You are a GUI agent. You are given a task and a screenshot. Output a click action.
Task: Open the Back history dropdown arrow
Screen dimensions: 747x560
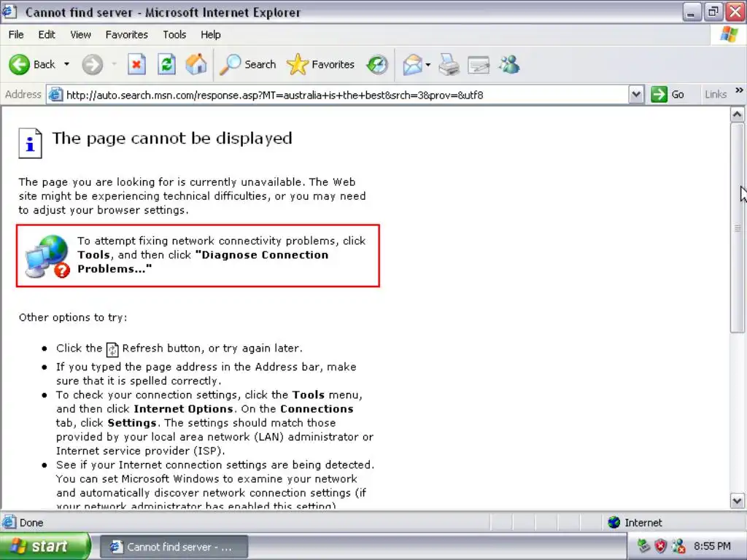(66, 64)
